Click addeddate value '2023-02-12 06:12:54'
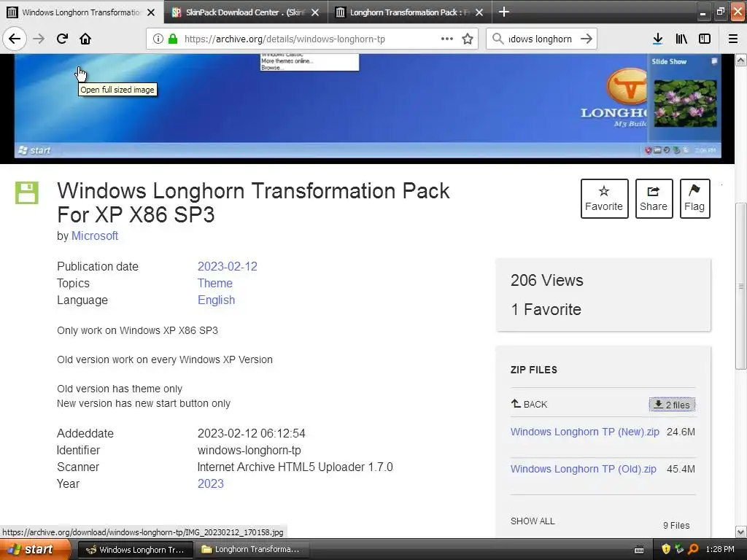Screen dimensions: 747x560 pos(251,433)
